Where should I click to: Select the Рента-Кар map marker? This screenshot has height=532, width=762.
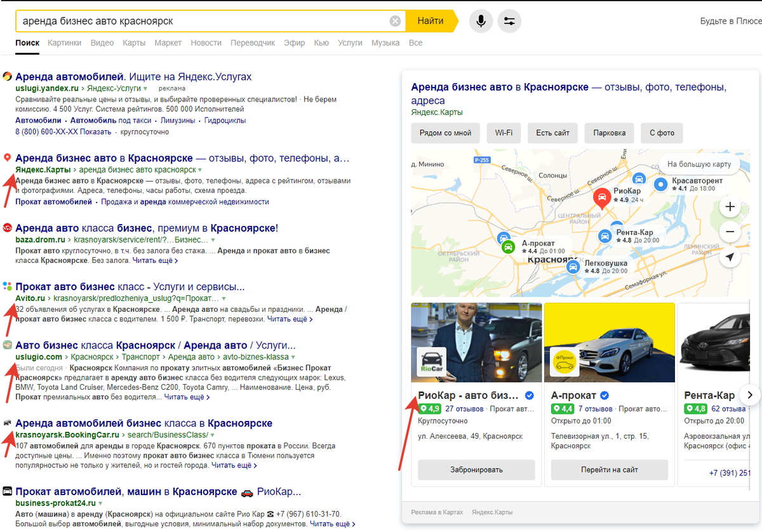pyautogui.click(x=605, y=237)
